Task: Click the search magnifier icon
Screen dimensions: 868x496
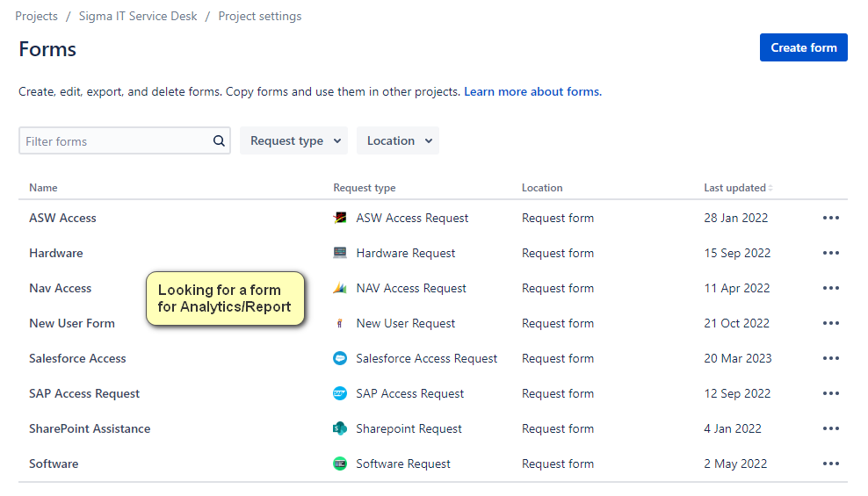Action: (x=219, y=140)
